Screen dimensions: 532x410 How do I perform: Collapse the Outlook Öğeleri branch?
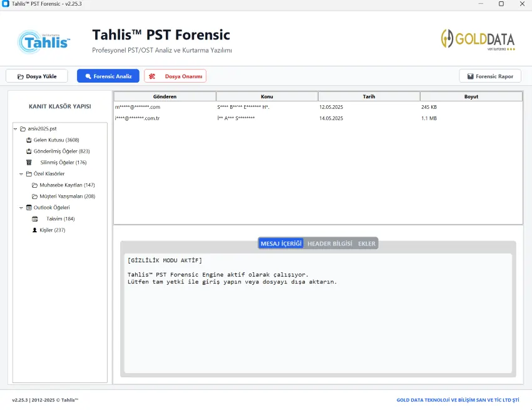point(21,207)
